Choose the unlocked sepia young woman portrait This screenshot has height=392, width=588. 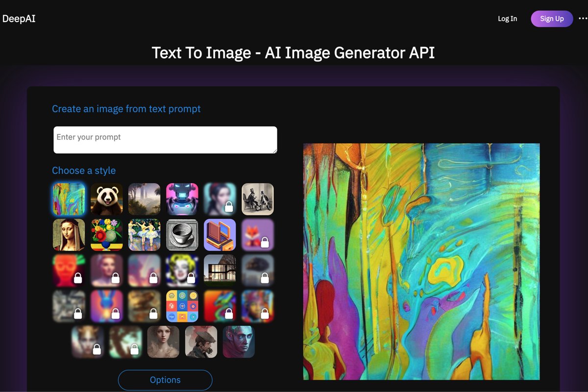point(163,342)
